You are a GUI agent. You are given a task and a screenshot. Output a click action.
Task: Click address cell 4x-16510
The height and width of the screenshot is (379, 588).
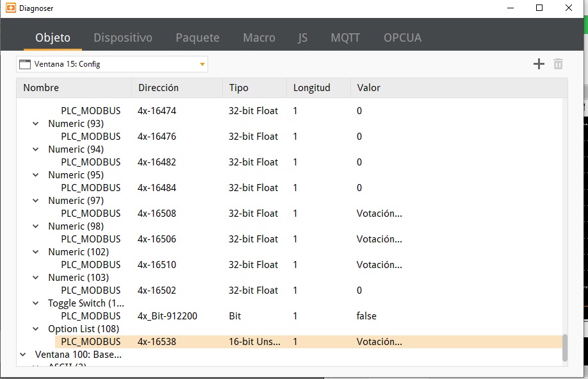coord(157,264)
